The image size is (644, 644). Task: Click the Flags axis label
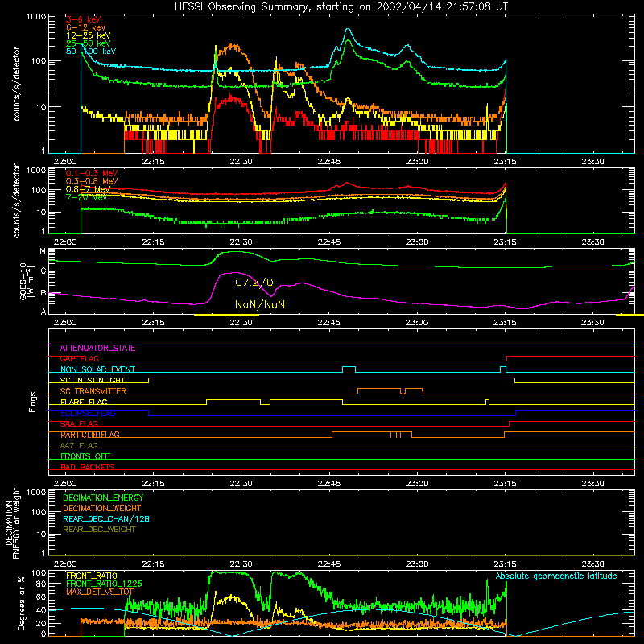(33, 402)
